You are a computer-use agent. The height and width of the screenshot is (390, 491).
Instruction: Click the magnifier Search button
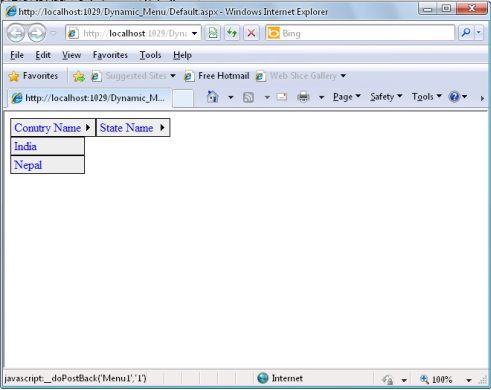coord(466,33)
